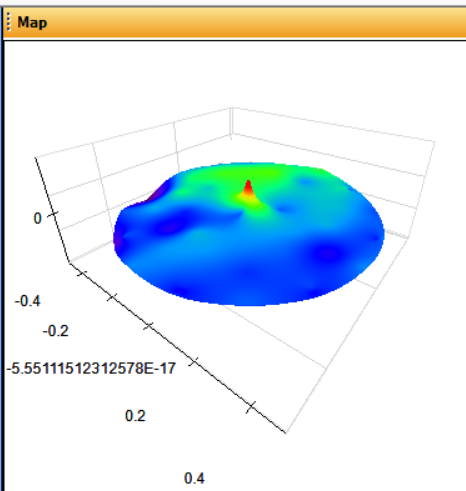Click the dotted grip handle beside Map title

click(9, 22)
